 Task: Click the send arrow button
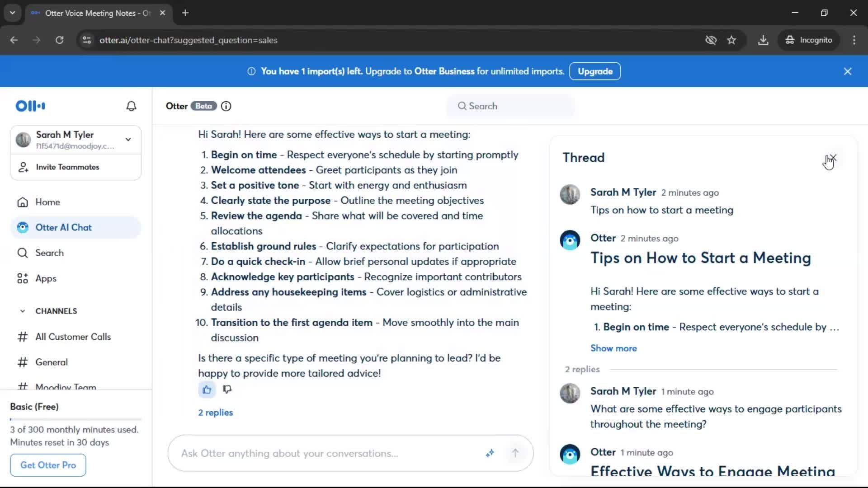coord(515,453)
